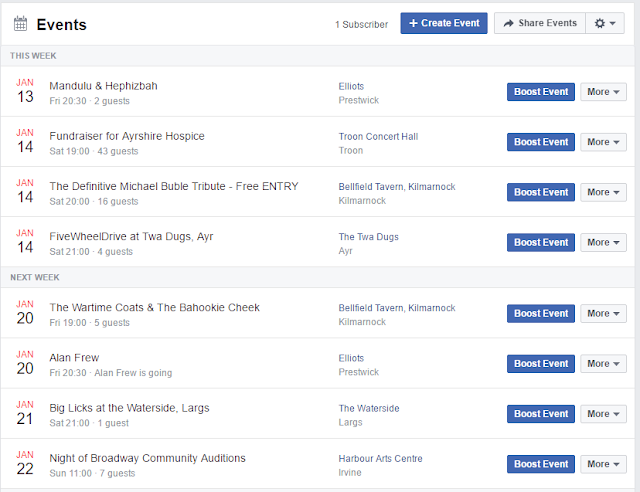This screenshot has width=640, height=492.
Task: Boost the Big Licks at the Waterside event
Action: 541,414
